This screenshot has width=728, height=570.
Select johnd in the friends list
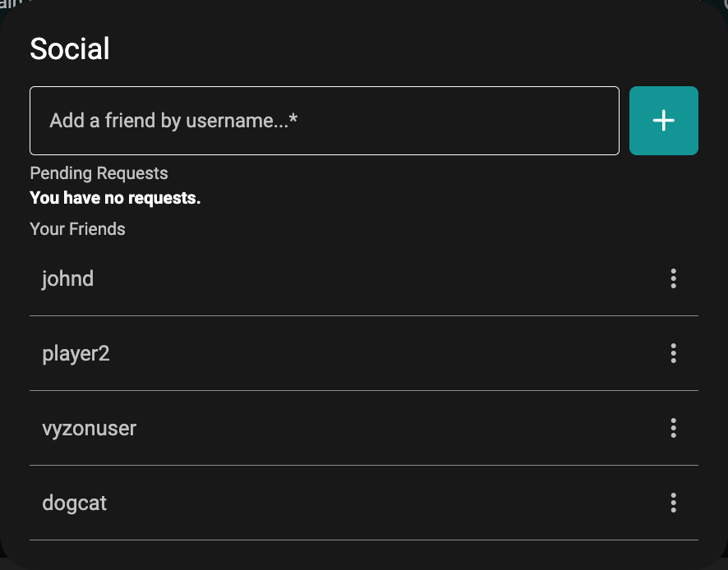tap(68, 278)
